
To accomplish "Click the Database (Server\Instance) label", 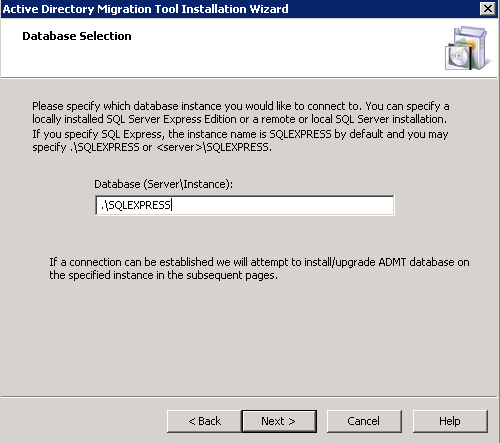I will pyautogui.click(x=163, y=184).
